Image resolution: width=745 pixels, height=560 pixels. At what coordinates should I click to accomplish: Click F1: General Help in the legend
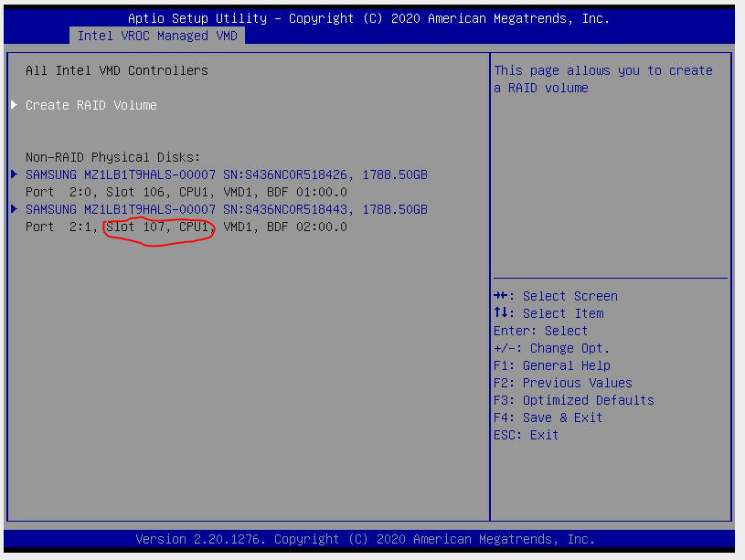click(x=551, y=365)
